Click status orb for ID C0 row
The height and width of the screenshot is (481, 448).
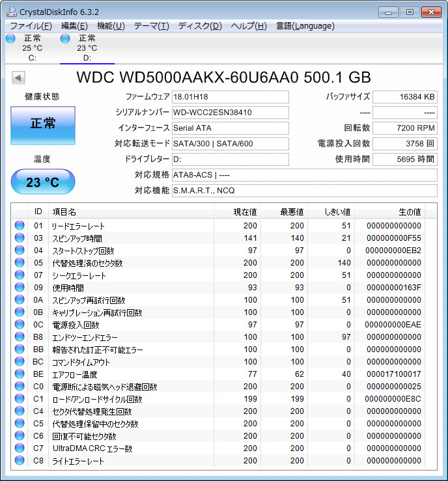tap(20, 386)
